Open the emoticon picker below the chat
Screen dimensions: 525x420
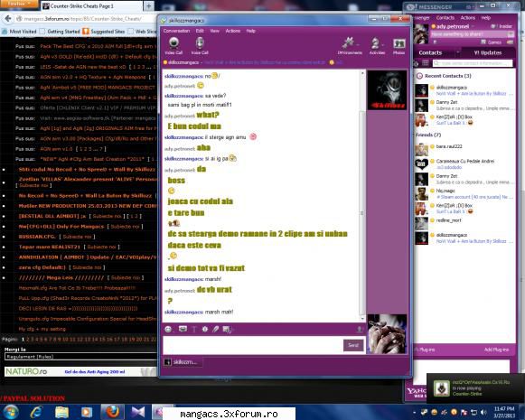click(168, 330)
